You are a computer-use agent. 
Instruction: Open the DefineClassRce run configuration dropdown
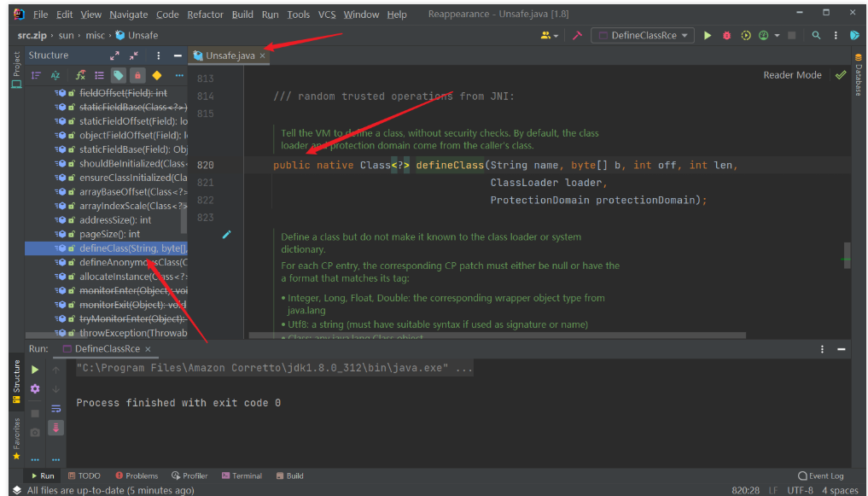tap(642, 36)
